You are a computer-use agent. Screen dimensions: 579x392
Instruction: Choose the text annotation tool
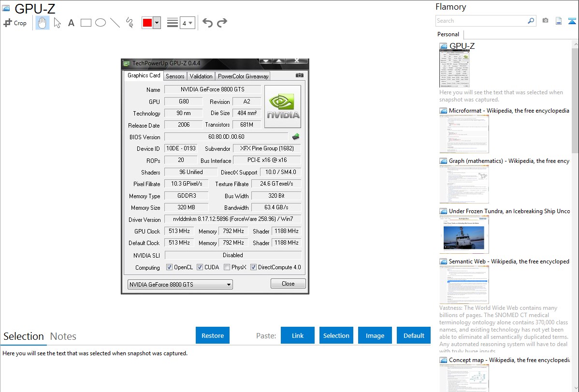71,23
